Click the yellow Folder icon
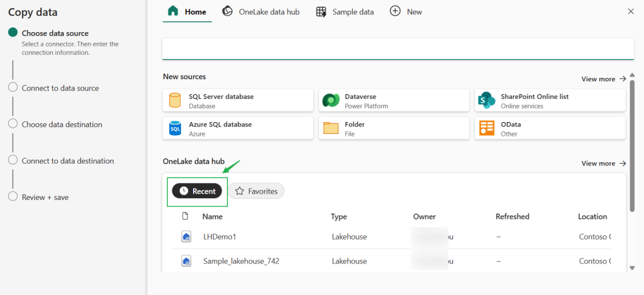This screenshot has height=295, width=644. 331,128
